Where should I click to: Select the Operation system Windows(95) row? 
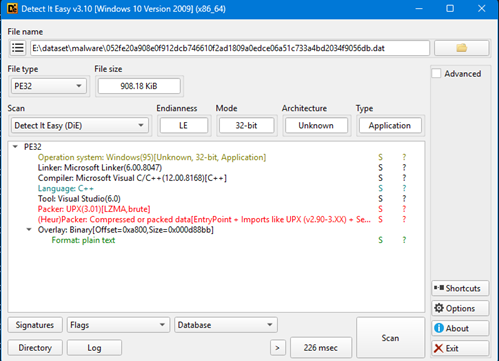[152, 157]
